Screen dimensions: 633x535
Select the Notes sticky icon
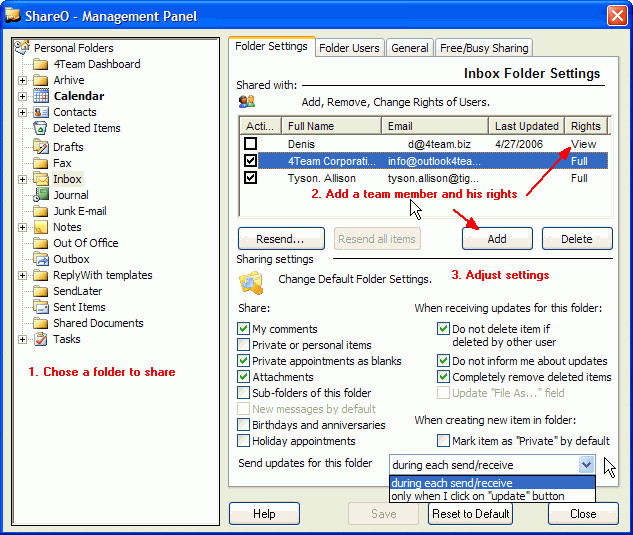pyautogui.click(x=40, y=227)
